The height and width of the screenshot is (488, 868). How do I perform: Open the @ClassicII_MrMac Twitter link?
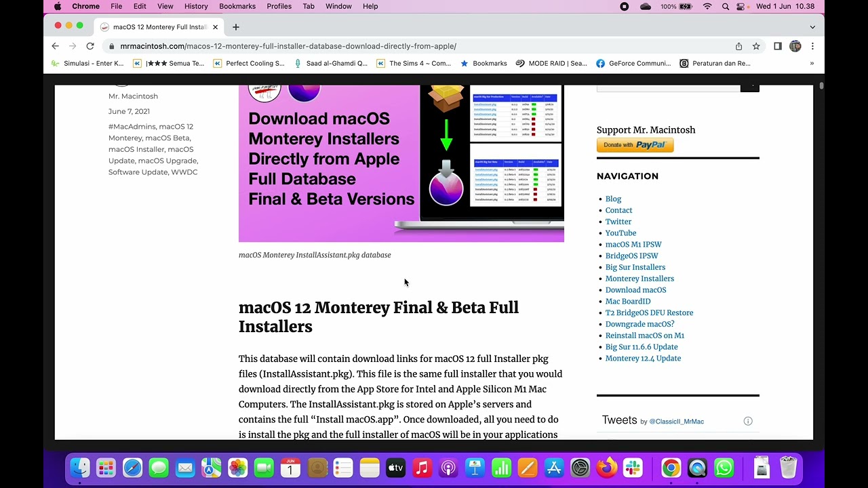coord(676,422)
